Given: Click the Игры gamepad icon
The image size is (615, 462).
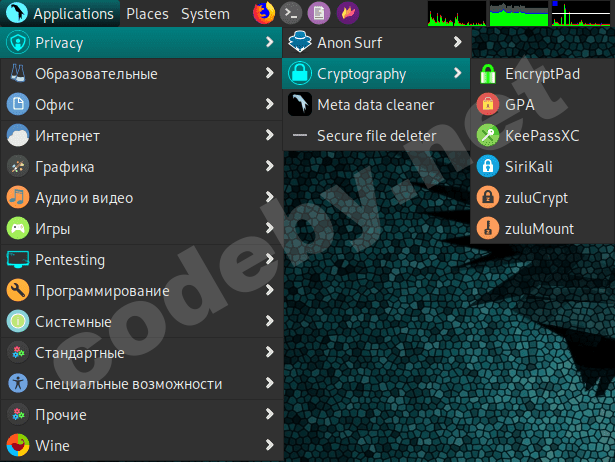Looking at the screenshot, I should click(18, 228).
